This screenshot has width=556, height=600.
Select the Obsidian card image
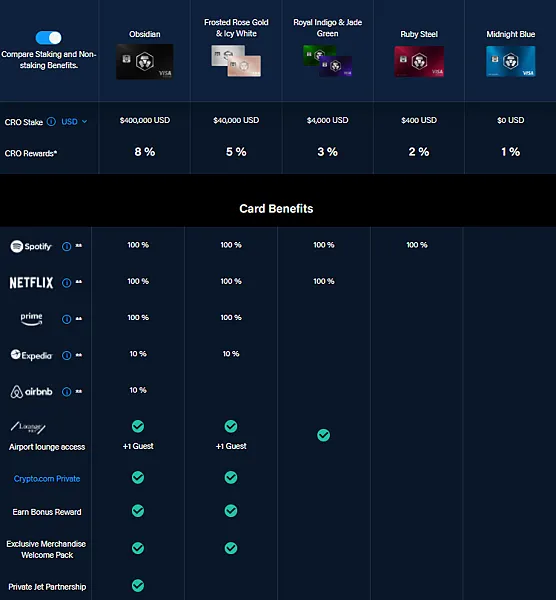(x=145, y=62)
